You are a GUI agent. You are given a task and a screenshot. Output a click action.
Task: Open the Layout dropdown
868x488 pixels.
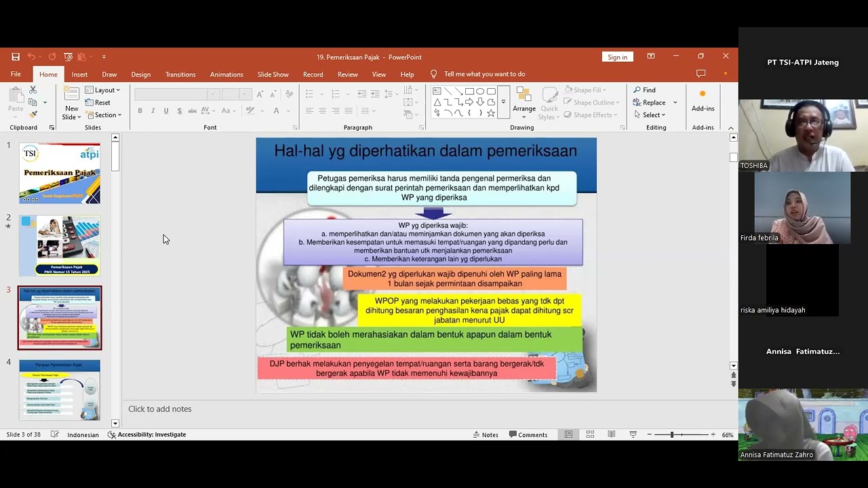[102, 90]
